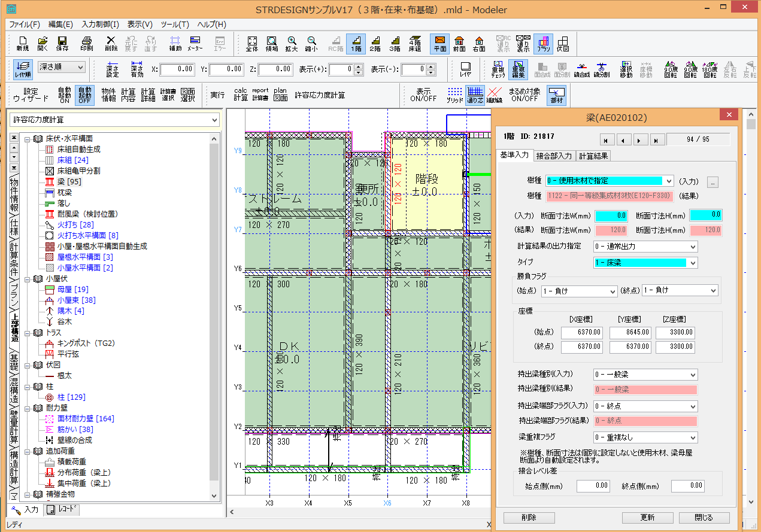This screenshot has height=532, width=761.
Task: Click the 印刷 (print) toolbar icon
Action: click(86, 42)
